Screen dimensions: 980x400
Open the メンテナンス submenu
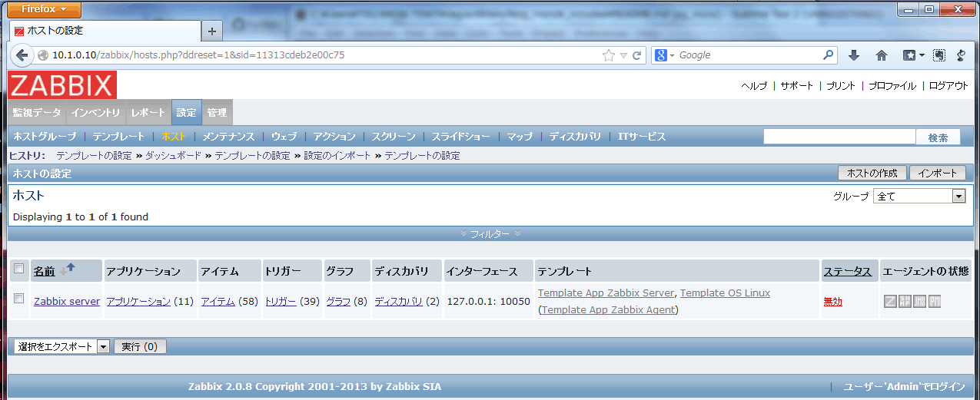(228, 136)
